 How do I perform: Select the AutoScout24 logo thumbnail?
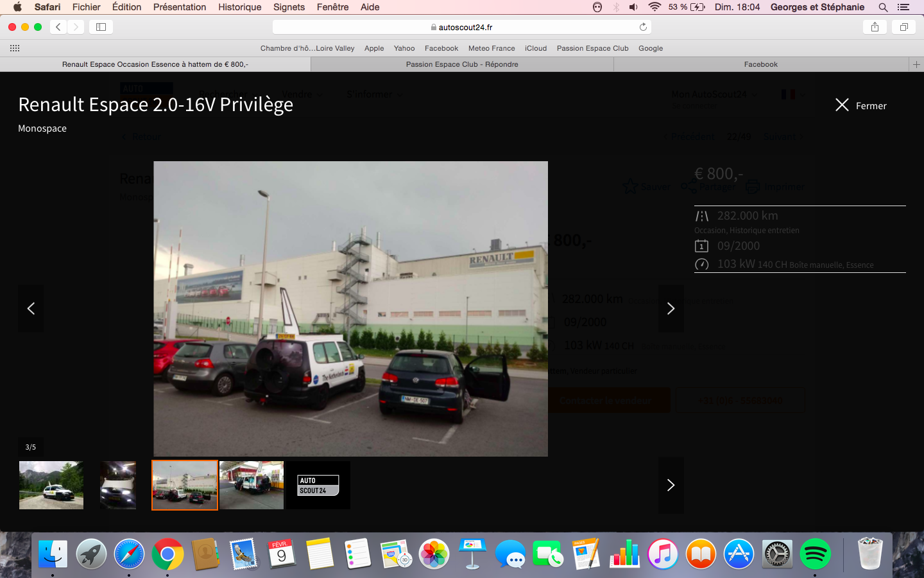(x=318, y=486)
